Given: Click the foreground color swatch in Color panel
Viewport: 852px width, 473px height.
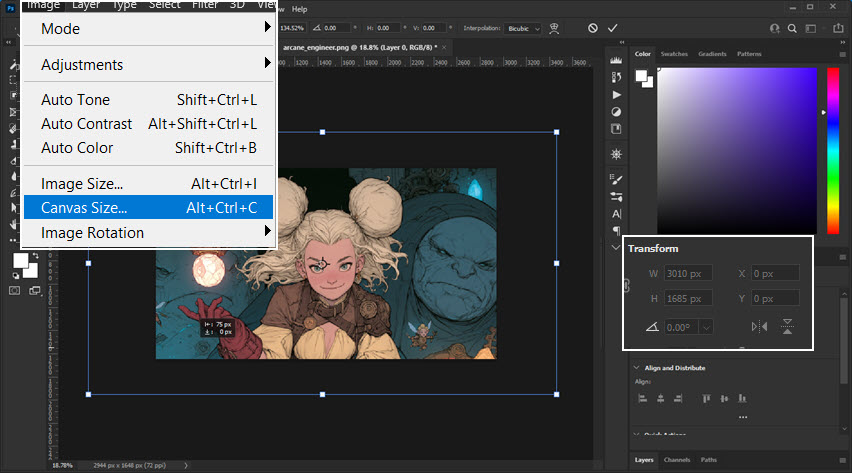Looking at the screenshot, I should point(641,76).
